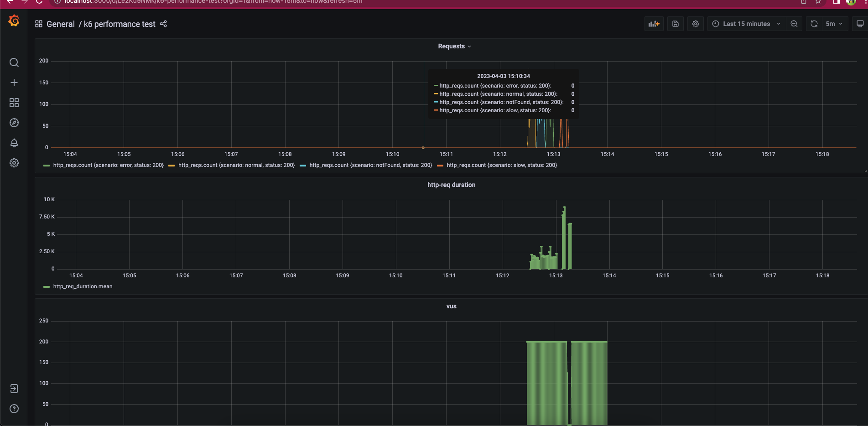Save the dashboard with the save icon
This screenshot has height=426, width=868.
point(676,24)
